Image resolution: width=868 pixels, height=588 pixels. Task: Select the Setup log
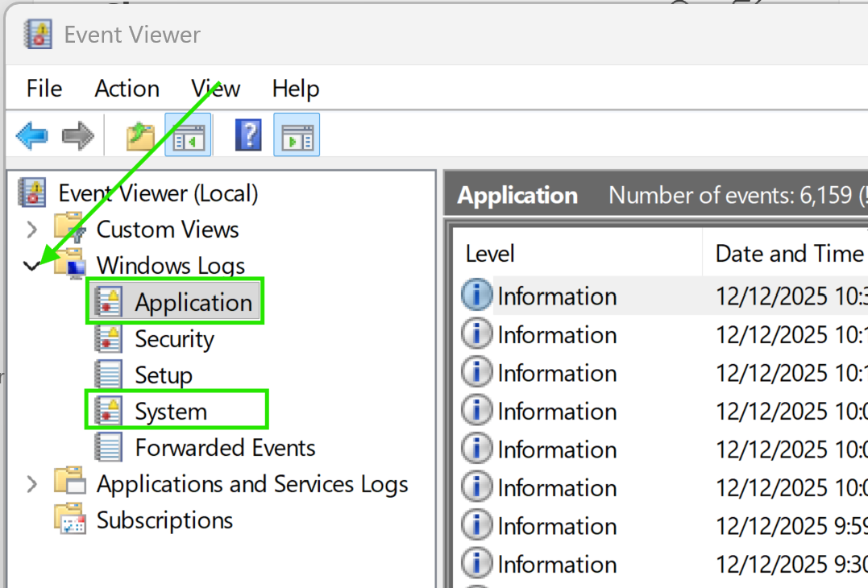[164, 375]
